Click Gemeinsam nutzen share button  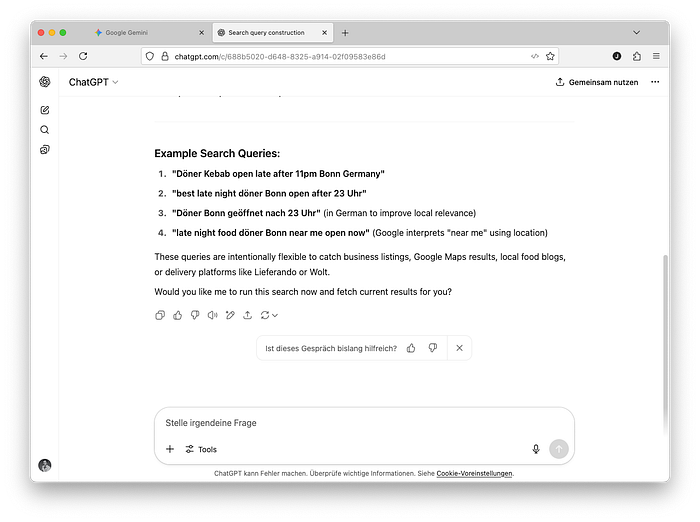pyautogui.click(x=596, y=82)
